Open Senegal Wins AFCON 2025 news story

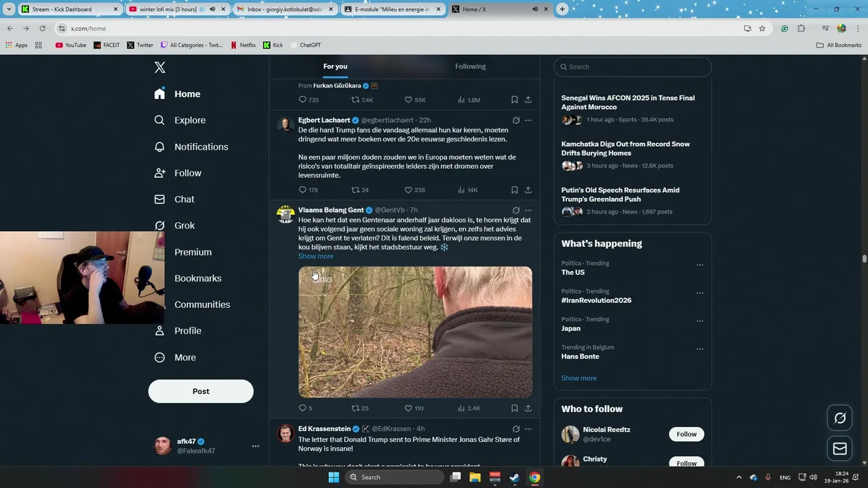pyautogui.click(x=628, y=102)
